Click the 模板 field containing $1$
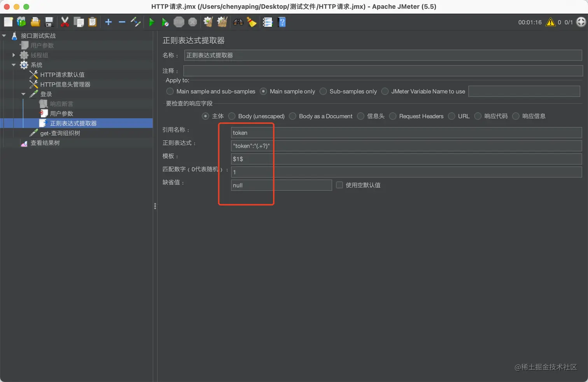This screenshot has width=588, height=382. [406, 159]
